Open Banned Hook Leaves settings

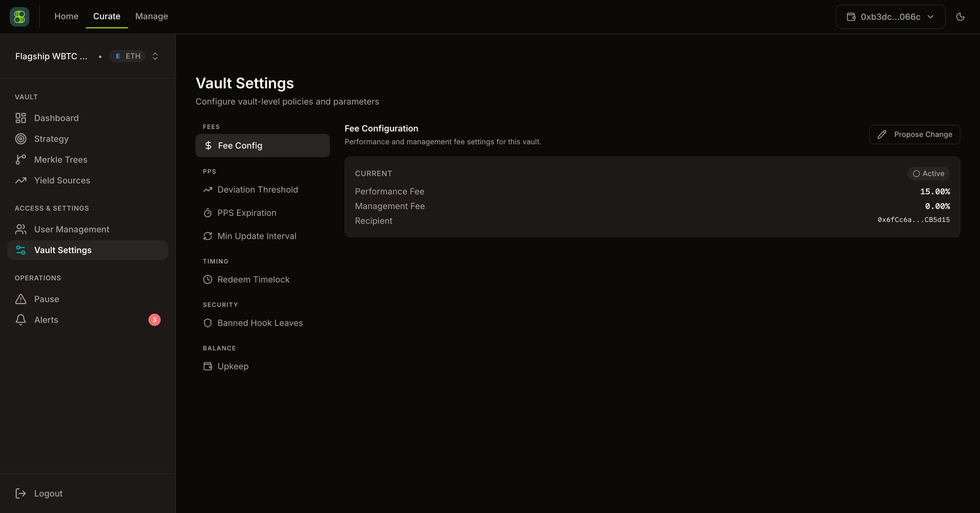(x=263, y=323)
